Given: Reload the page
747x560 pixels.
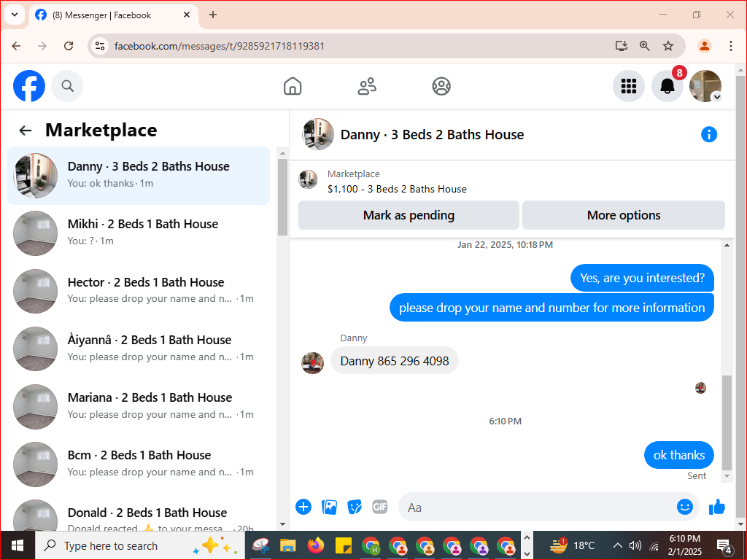Looking at the screenshot, I should coord(69,46).
